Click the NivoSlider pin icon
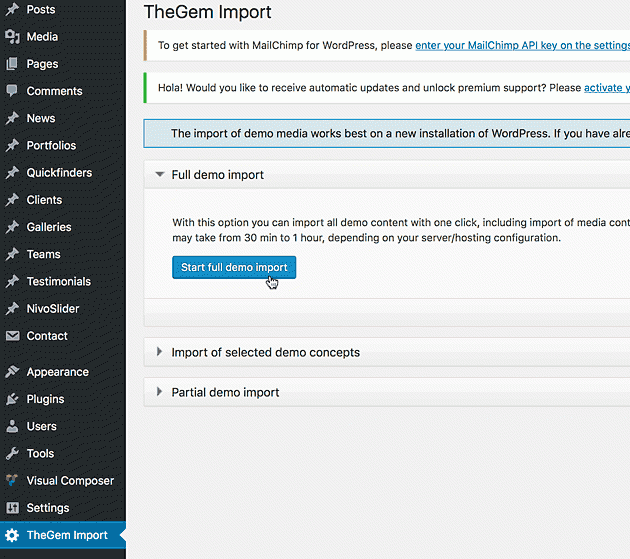630x559 pixels. 12,309
